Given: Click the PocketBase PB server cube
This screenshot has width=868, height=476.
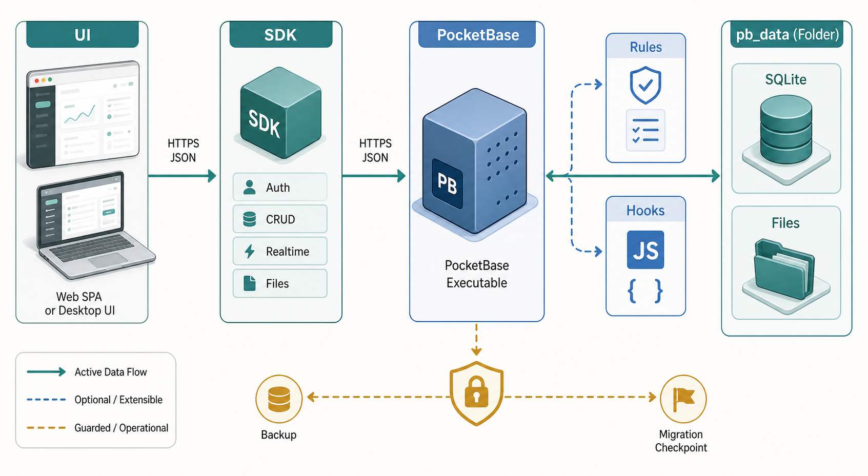Looking at the screenshot, I should (x=475, y=161).
